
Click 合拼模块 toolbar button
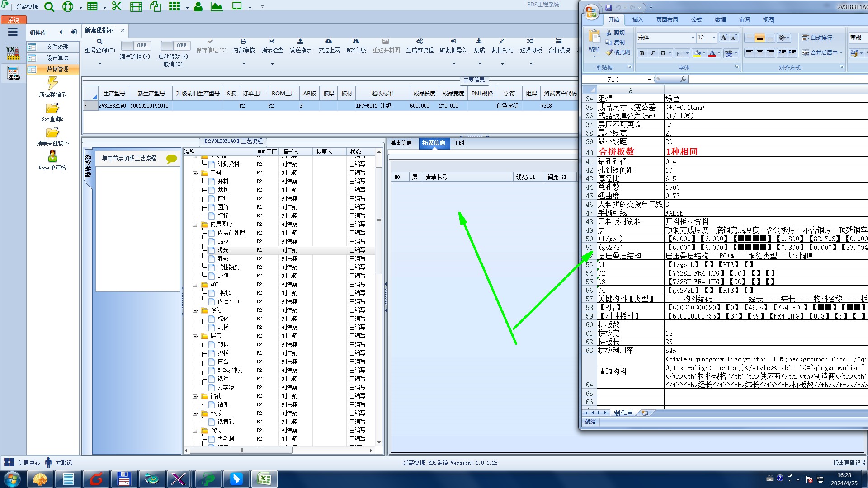[559, 46]
